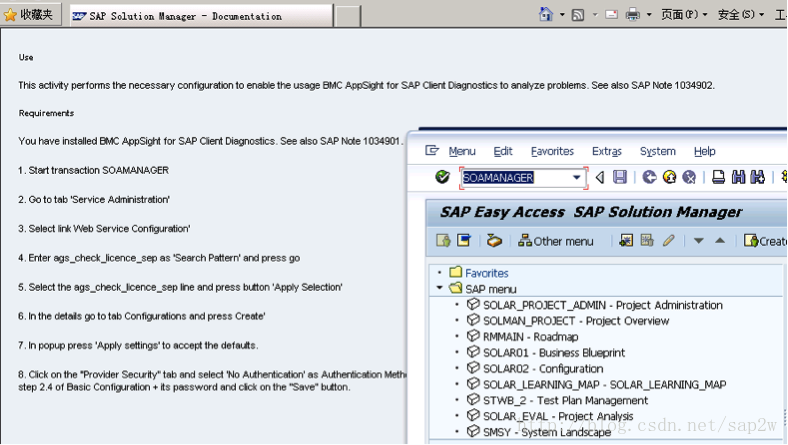Click text "2. Go to tab 'Service Administration'"

point(94,199)
